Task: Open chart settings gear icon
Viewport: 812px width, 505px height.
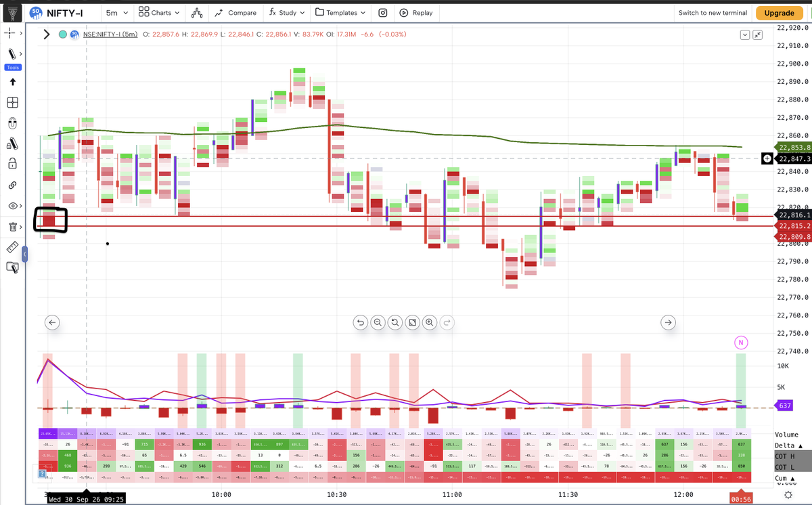Action: click(788, 496)
